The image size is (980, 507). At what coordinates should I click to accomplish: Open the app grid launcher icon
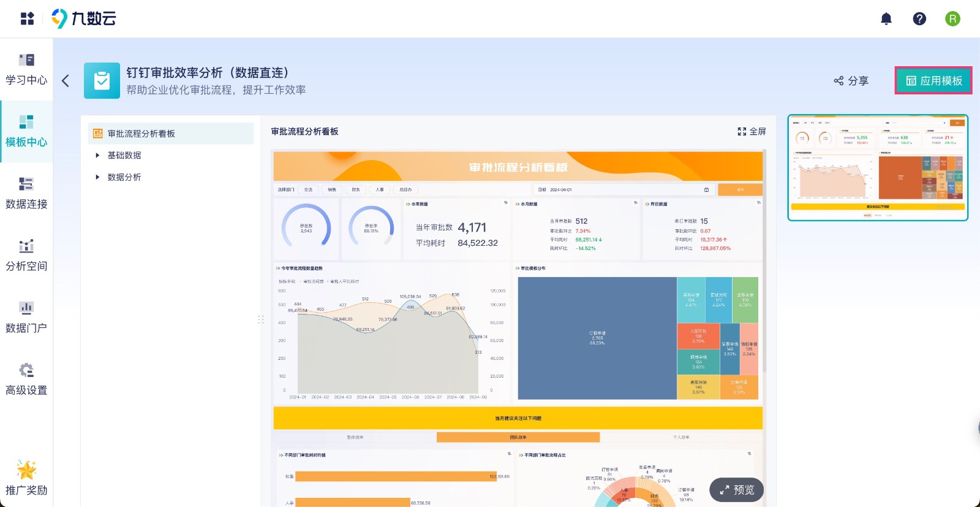point(27,18)
